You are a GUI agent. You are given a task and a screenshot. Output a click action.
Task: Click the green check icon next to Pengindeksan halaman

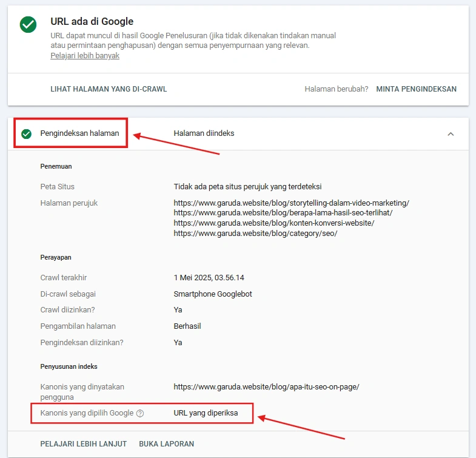pyautogui.click(x=27, y=133)
